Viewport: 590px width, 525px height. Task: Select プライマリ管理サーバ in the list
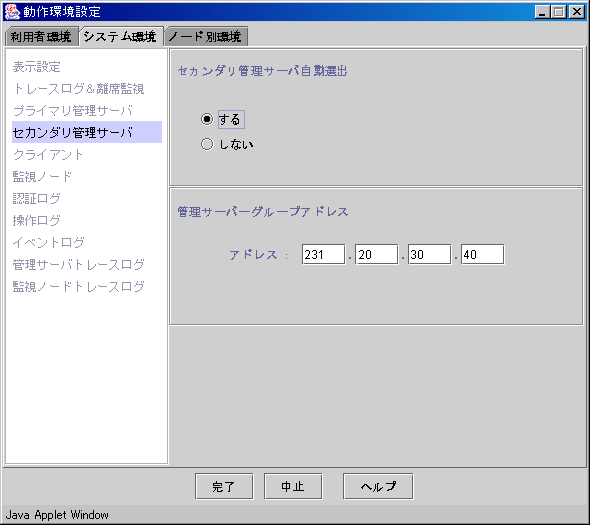point(73,111)
